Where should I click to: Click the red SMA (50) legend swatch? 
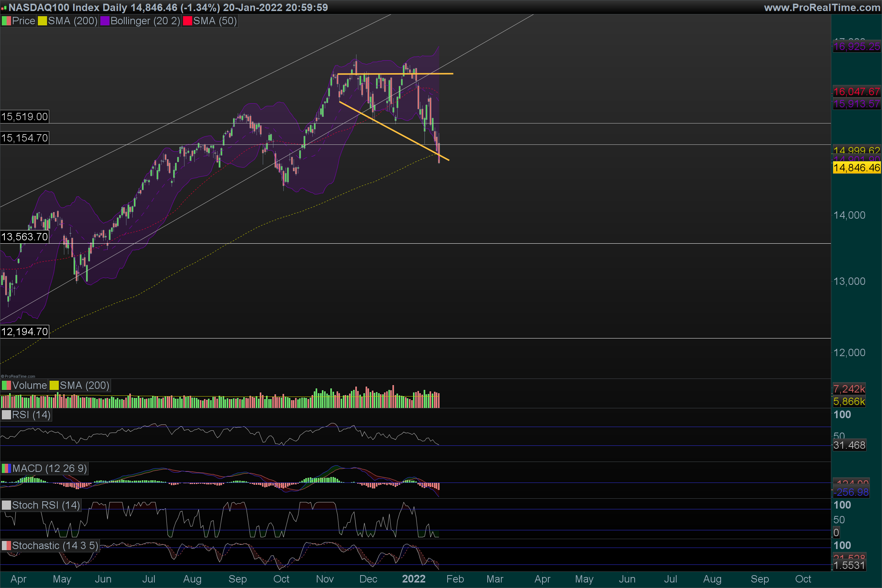coord(187,21)
